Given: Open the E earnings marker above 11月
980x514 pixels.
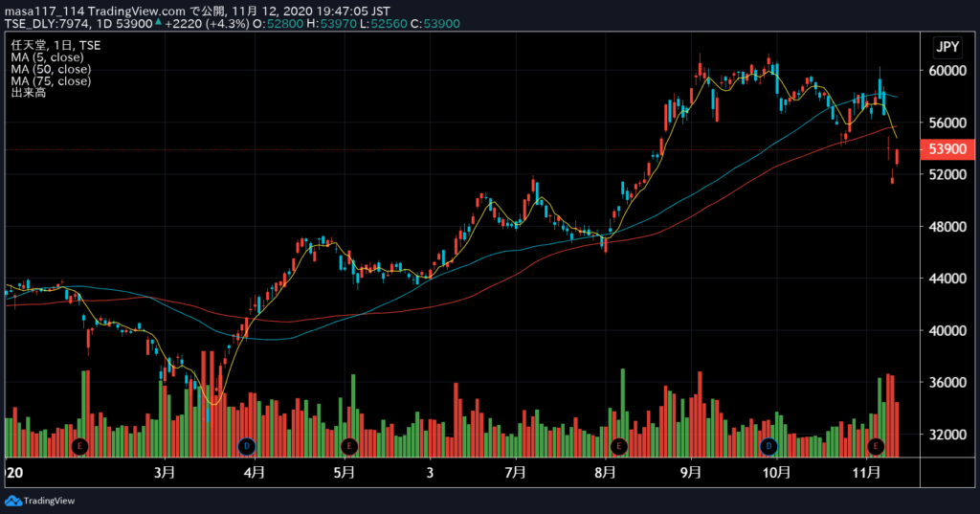Looking at the screenshot, I should [876, 446].
